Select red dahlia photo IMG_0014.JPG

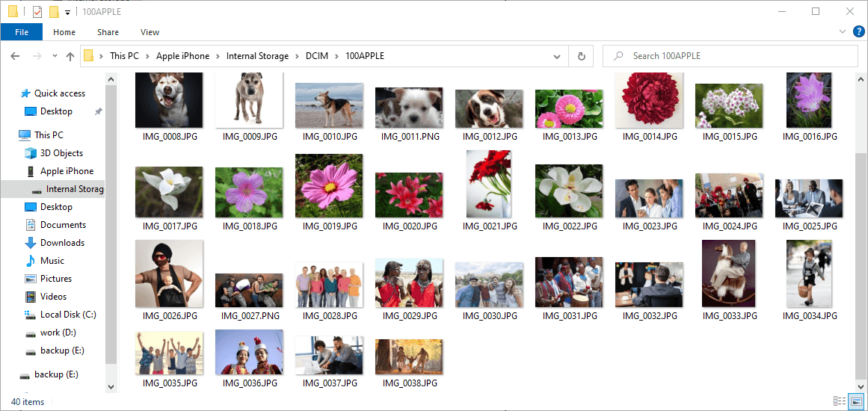coord(649,100)
